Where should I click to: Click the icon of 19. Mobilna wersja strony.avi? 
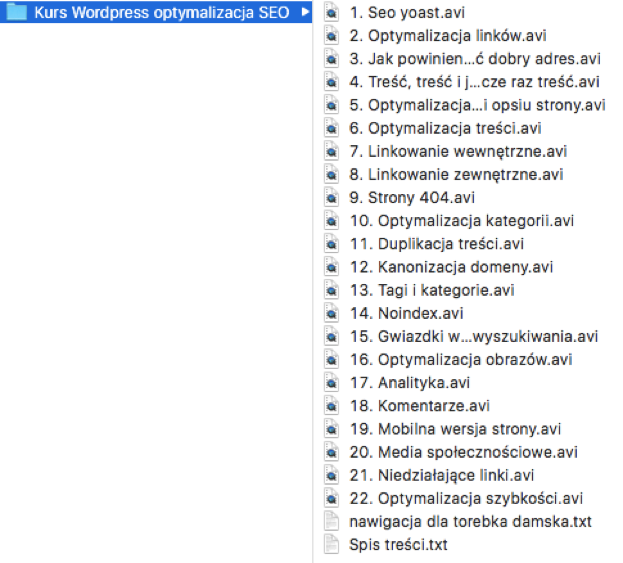[x=331, y=429]
